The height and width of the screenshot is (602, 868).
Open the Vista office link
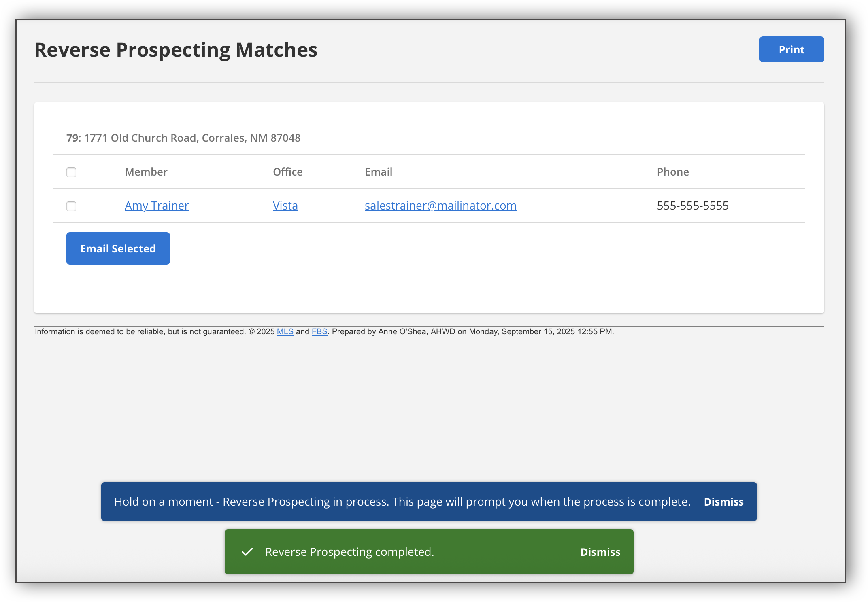(x=285, y=206)
